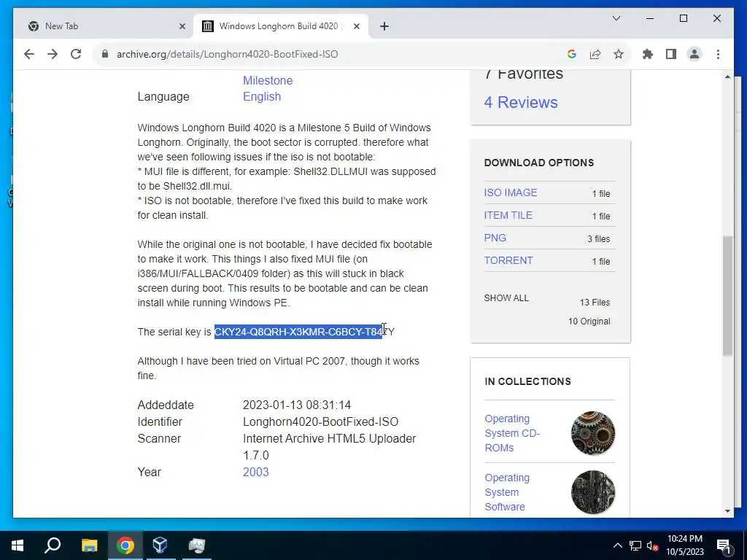
Task: Click the Longhorn4020-BootFixed-ISO identifier value
Action: (321, 421)
